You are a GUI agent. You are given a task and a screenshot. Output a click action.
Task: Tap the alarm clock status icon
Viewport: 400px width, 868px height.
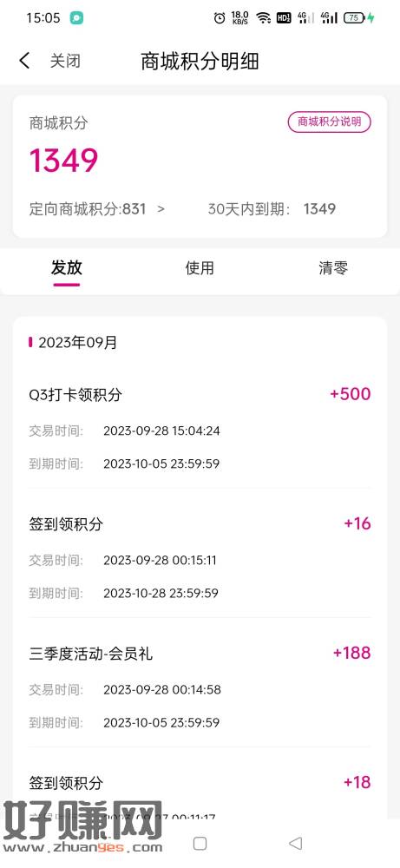[x=220, y=17]
